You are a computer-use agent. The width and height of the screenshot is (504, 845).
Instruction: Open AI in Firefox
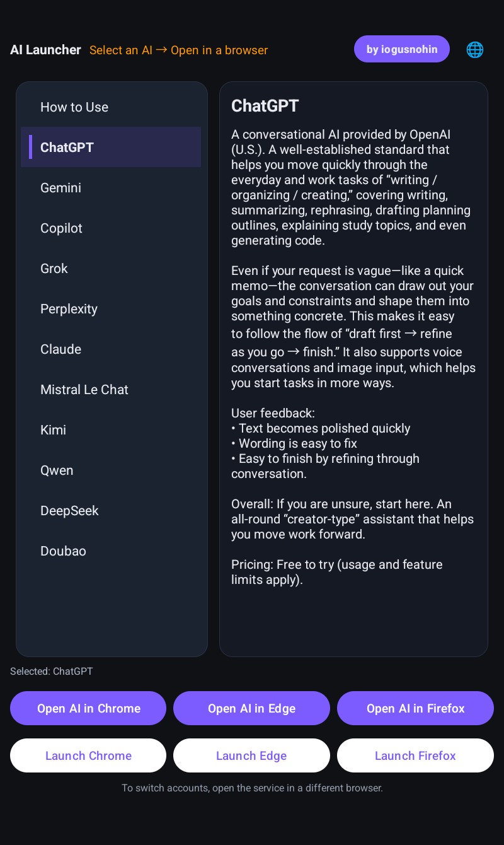pos(415,708)
